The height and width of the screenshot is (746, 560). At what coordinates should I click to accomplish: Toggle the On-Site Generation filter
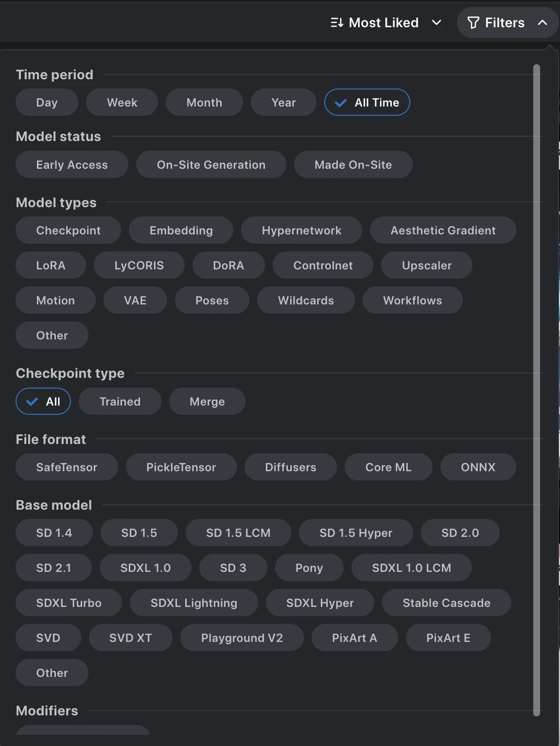click(x=211, y=165)
